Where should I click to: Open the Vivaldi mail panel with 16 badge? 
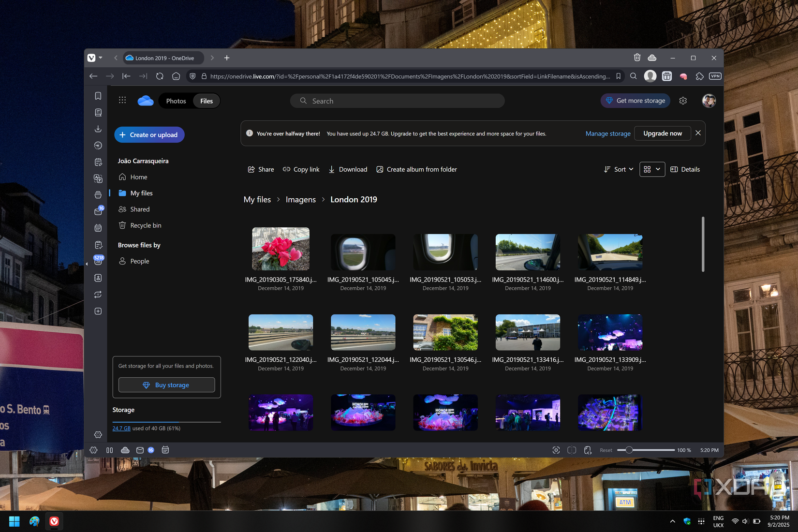coord(98,211)
